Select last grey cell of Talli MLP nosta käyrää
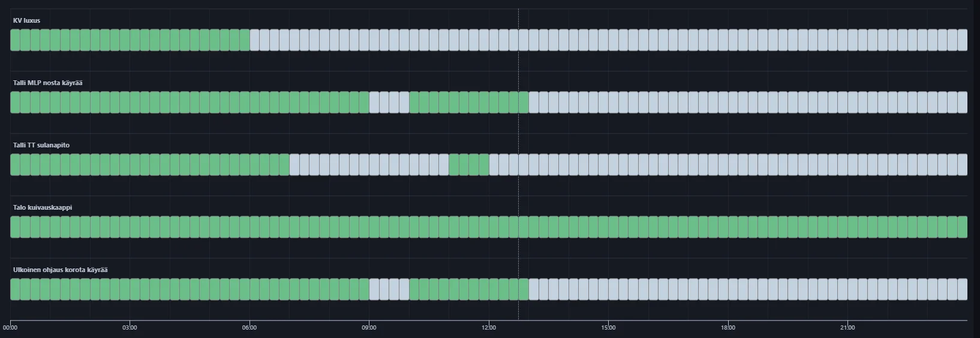Viewport: 980px width, 338px height. click(963, 102)
